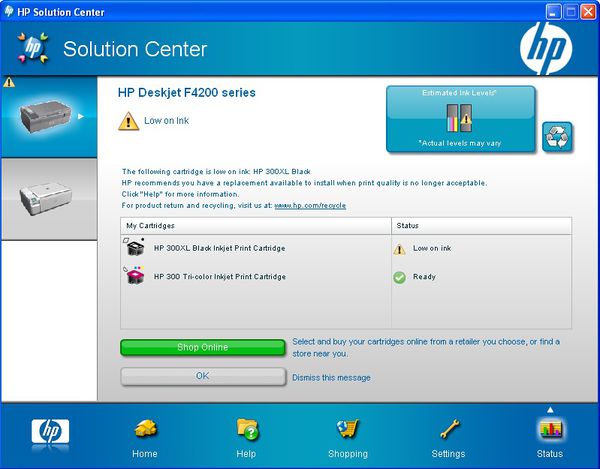
Task: Click the Low on ink status warning icon
Action: point(399,249)
